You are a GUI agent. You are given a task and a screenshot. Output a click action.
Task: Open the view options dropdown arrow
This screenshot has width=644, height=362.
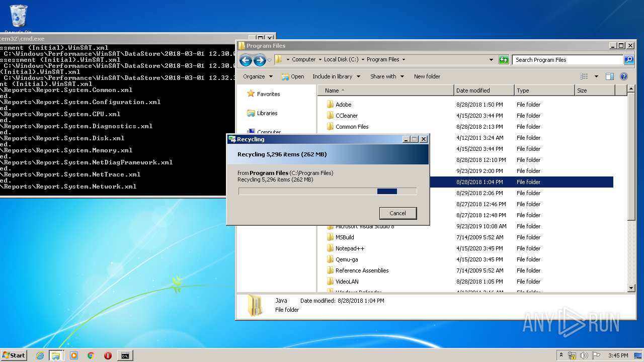596,76
